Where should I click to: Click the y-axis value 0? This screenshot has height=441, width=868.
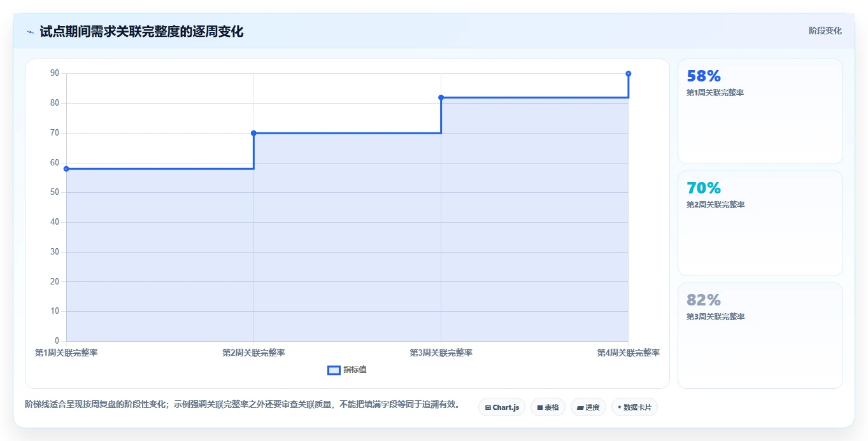[57, 341]
